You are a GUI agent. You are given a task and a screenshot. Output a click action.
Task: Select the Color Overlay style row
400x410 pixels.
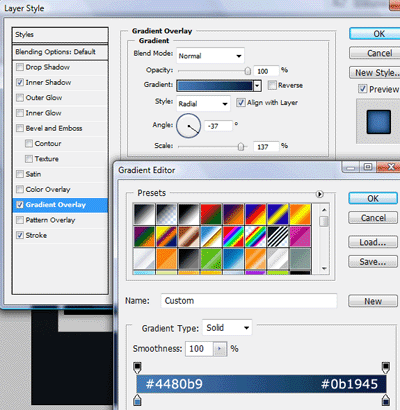[60, 189]
